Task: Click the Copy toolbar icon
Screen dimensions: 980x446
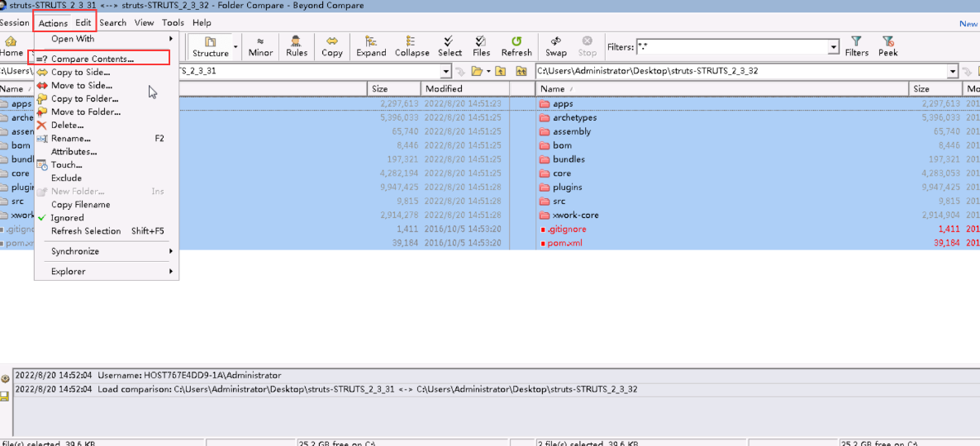Action: coord(332,46)
